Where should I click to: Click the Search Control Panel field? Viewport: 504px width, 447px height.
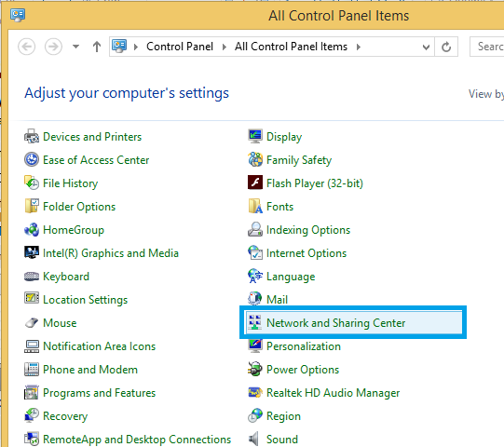coord(486,47)
